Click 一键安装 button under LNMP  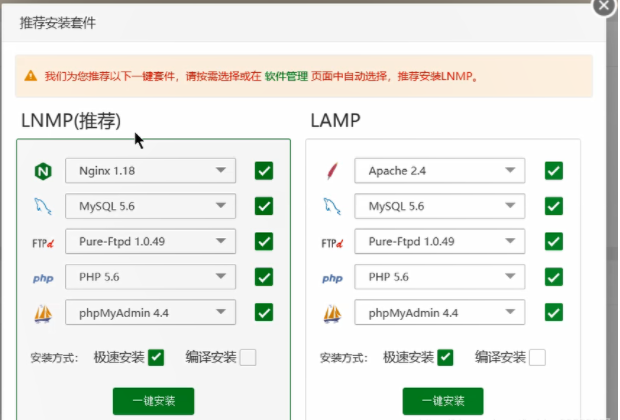(x=153, y=402)
